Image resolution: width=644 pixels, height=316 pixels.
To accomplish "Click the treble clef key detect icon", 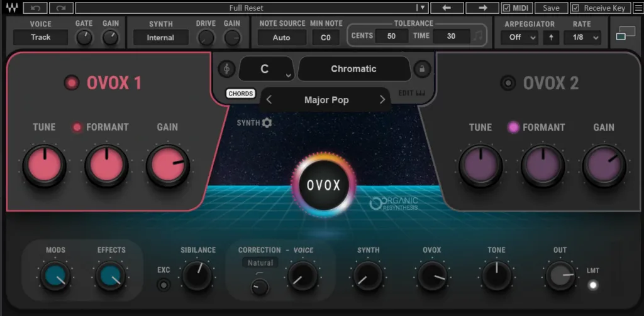I will click(x=226, y=68).
